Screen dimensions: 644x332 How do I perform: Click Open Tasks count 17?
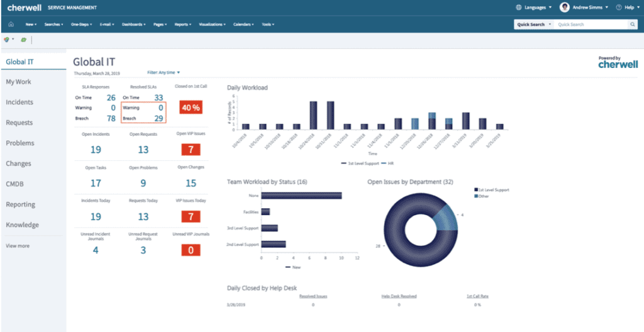[96, 183]
